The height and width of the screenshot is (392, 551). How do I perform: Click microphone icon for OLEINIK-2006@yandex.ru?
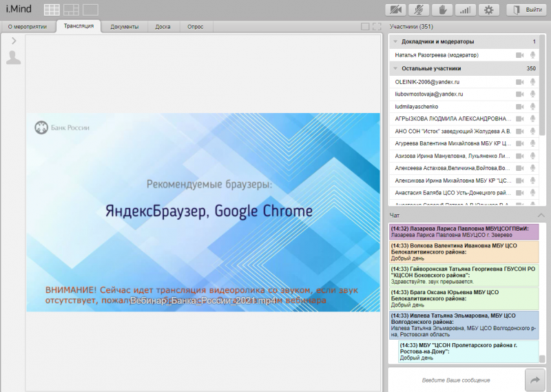point(532,82)
